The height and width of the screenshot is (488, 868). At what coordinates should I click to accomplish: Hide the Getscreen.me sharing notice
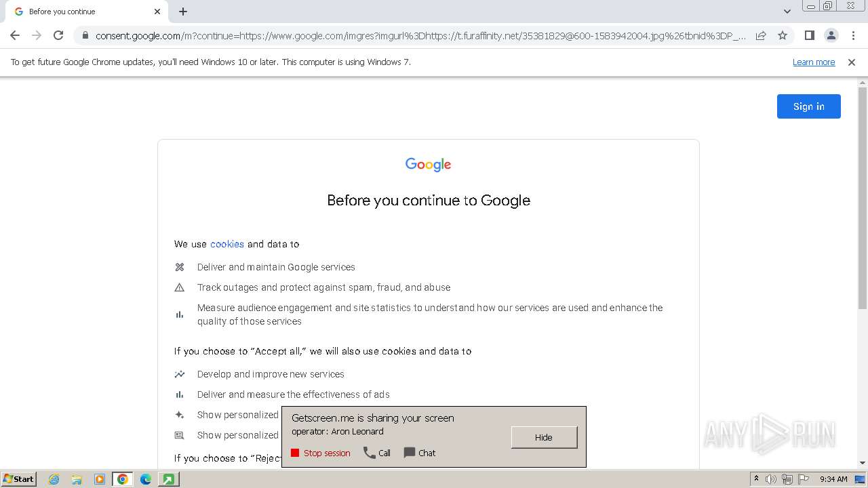(544, 437)
